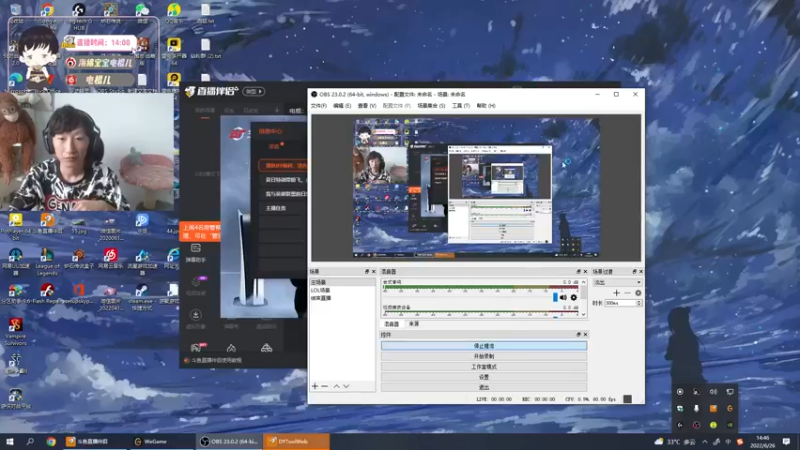Add a new scene with plus icon
The image size is (800, 450).
pyautogui.click(x=315, y=386)
